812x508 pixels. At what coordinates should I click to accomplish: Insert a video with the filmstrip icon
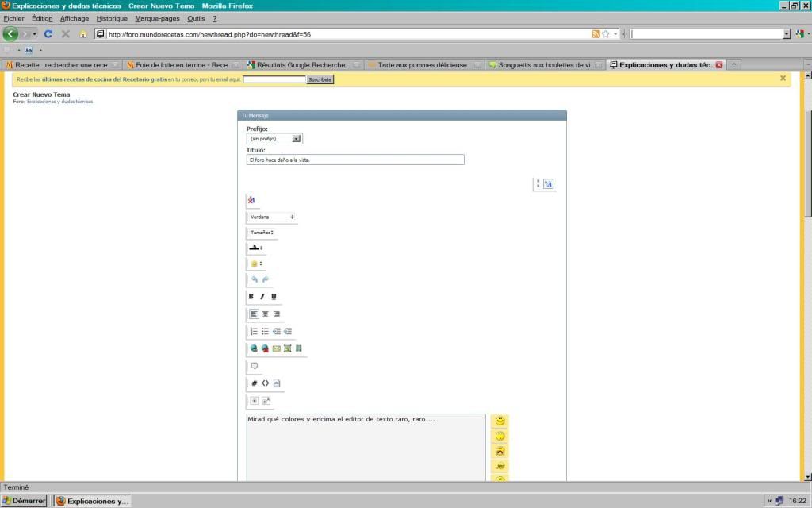[x=299, y=348]
